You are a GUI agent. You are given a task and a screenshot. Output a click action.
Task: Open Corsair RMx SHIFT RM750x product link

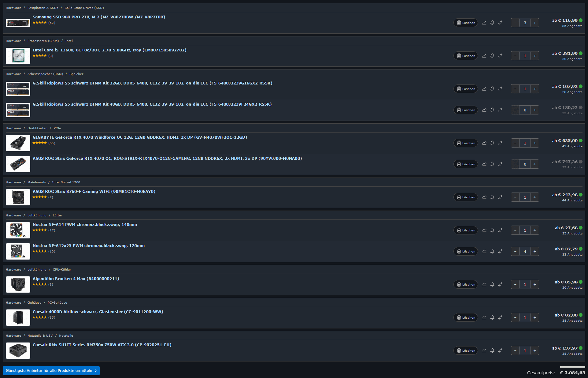tap(102, 345)
